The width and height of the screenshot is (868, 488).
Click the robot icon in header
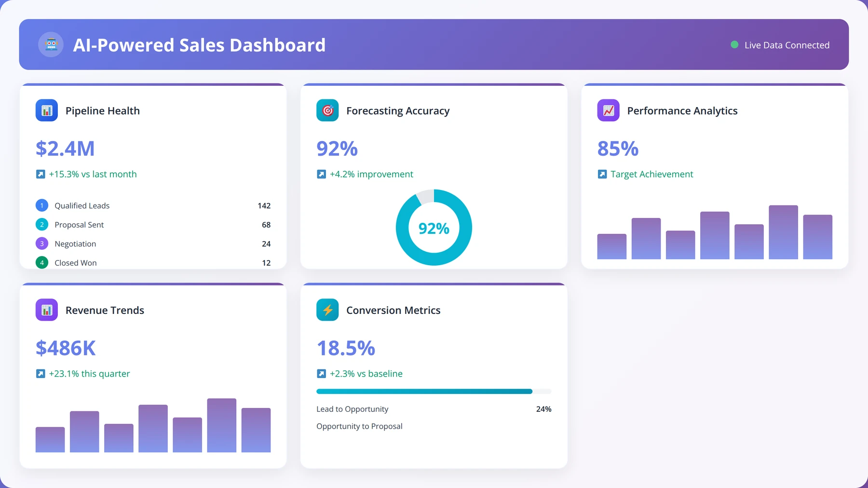click(x=51, y=45)
